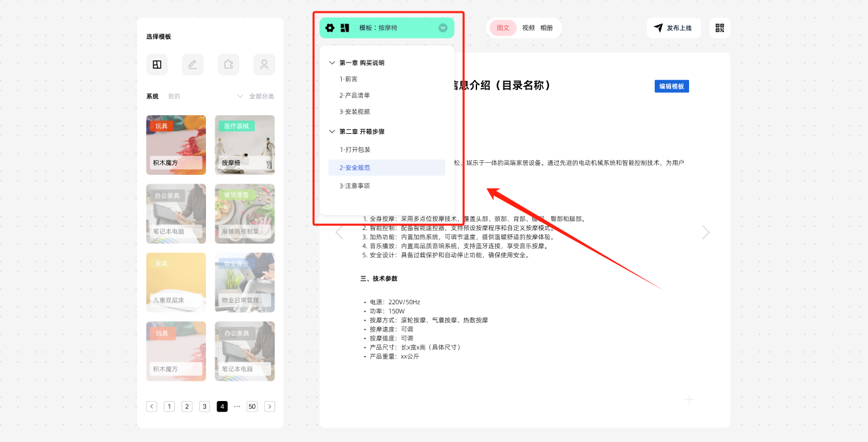Screen dimensions: 868x442
Task: Select the template layout icon in sidebar
Action: pyautogui.click(x=157, y=65)
